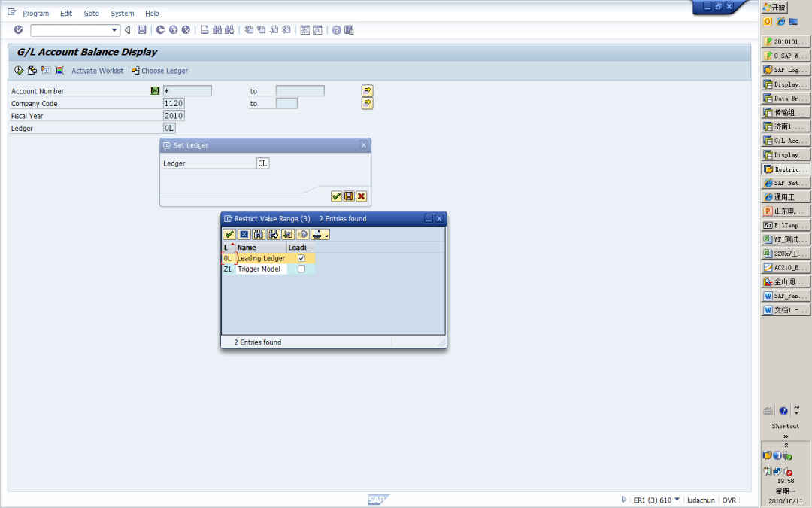Open the ER1 system info dropdown in status bar

[x=677, y=500]
